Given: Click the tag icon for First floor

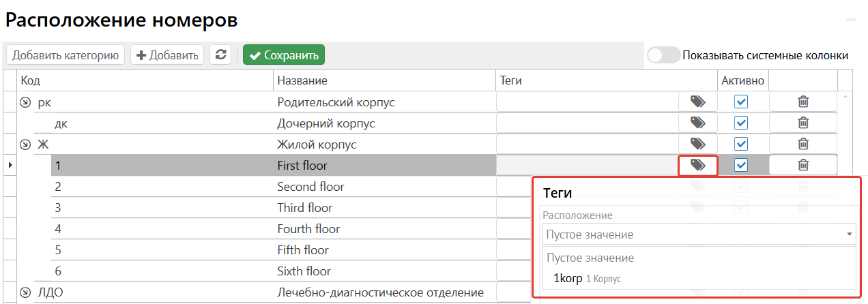Looking at the screenshot, I should (697, 165).
